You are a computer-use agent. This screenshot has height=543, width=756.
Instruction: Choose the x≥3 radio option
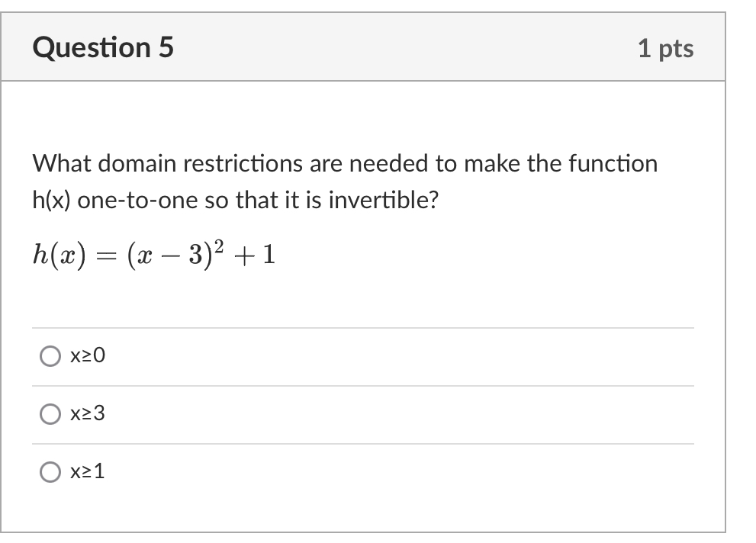point(50,414)
